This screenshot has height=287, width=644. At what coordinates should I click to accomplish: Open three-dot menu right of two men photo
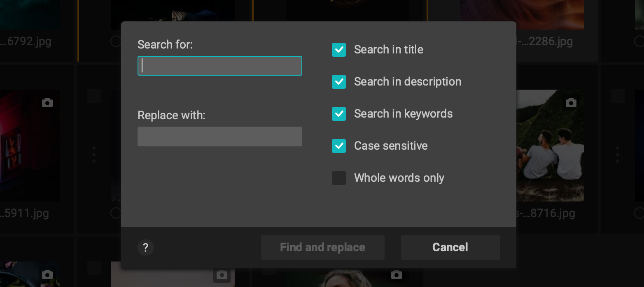(617, 155)
